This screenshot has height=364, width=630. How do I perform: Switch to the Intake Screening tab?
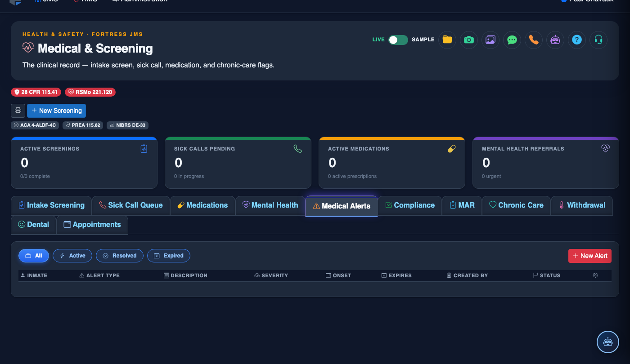(x=51, y=205)
